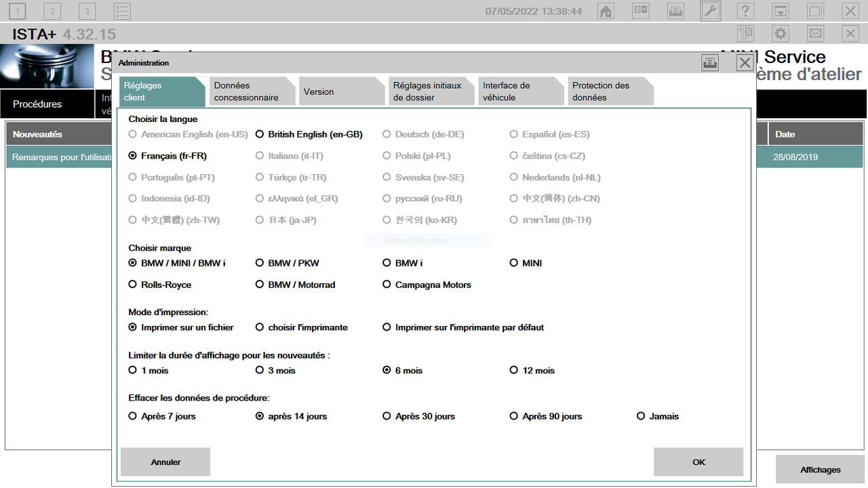The height and width of the screenshot is (488, 868).
Task: Delete procedure data après 14 jours
Action: point(292,416)
